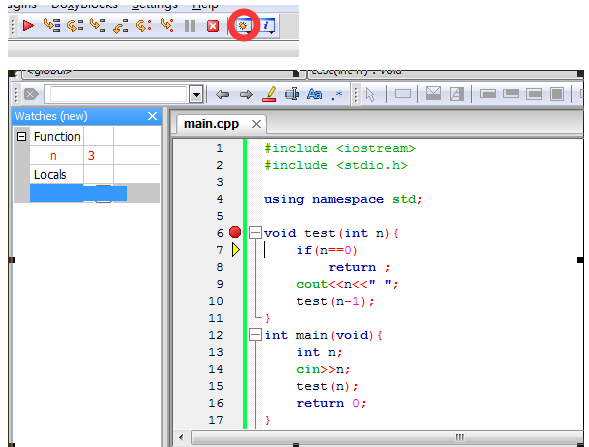Click the 'if(n==0)' statement
This screenshot has height=447, width=589.
coord(327,250)
